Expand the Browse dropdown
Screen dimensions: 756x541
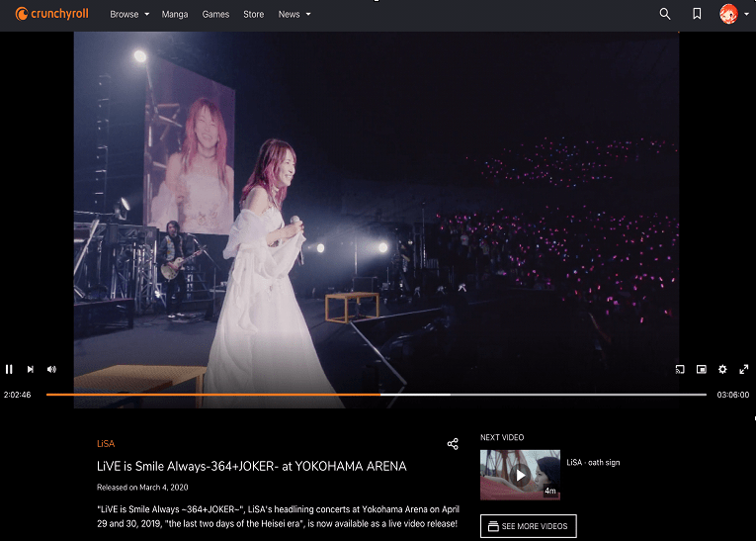[x=129, y=15]
